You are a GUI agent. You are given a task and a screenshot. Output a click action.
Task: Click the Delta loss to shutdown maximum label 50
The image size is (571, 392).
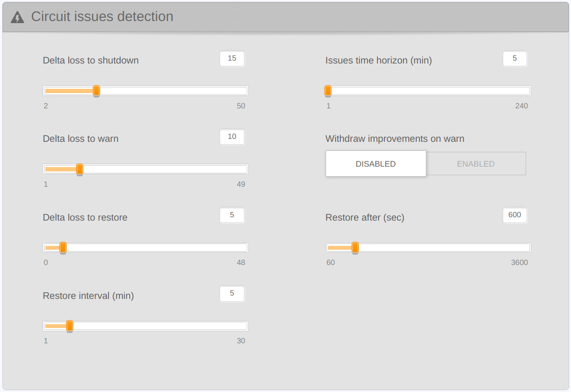(x=241, y=106)
